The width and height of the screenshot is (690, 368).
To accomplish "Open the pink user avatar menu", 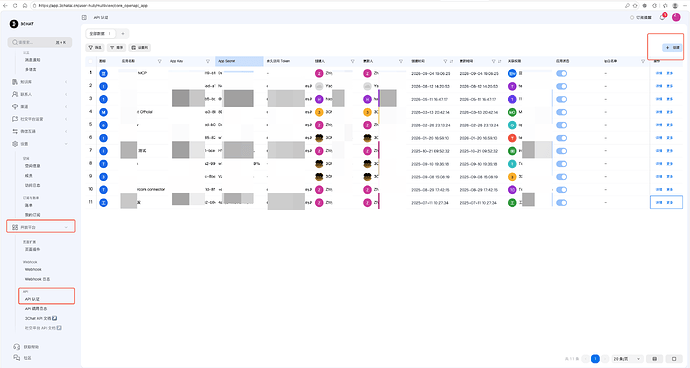I will pyautogui.click(x=676, y=17).
